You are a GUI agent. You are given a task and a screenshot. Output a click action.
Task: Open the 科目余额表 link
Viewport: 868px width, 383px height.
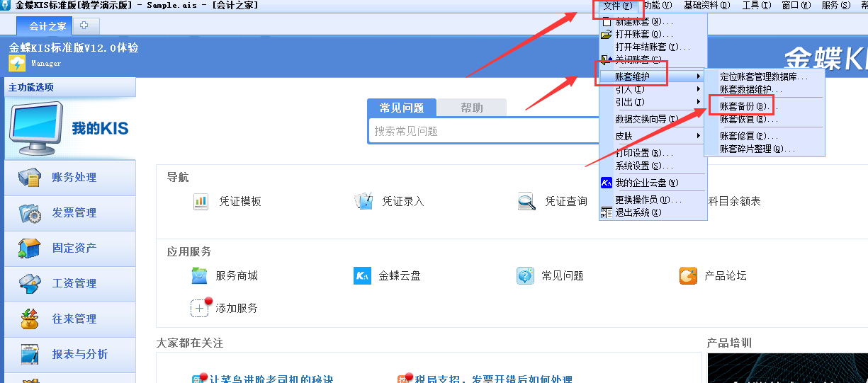[734, 202]
